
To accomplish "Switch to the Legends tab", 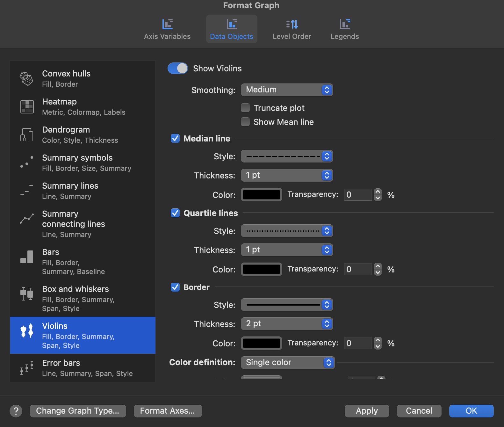I will [345, 29].
